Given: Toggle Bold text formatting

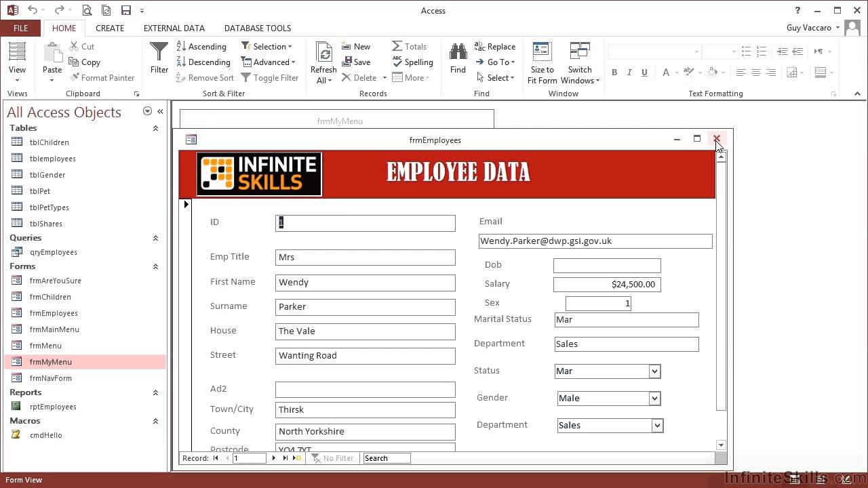Looking at the screenshot, I should (x=614, y=73).
